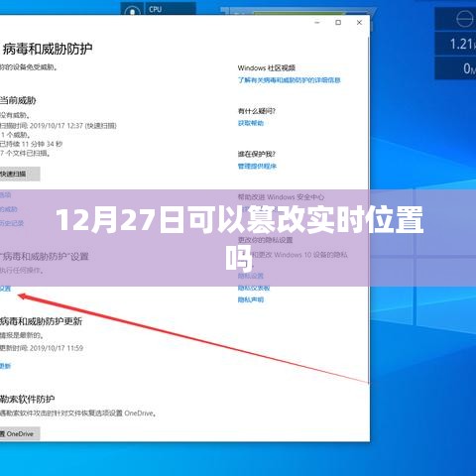
Task: Open 了解有关病毒和威胁防护的详细信息 link
Action: click(x=289, y=80)
